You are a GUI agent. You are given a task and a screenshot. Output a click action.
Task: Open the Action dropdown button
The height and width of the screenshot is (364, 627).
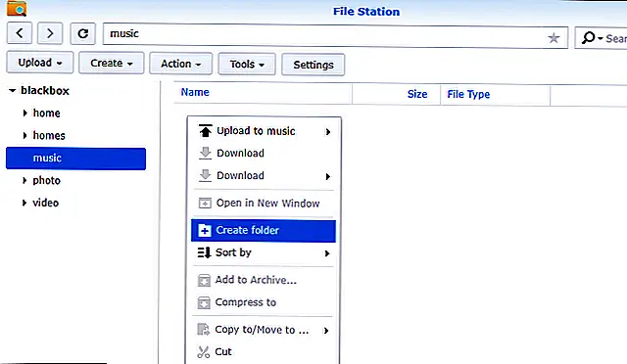(x=180, y=64)
